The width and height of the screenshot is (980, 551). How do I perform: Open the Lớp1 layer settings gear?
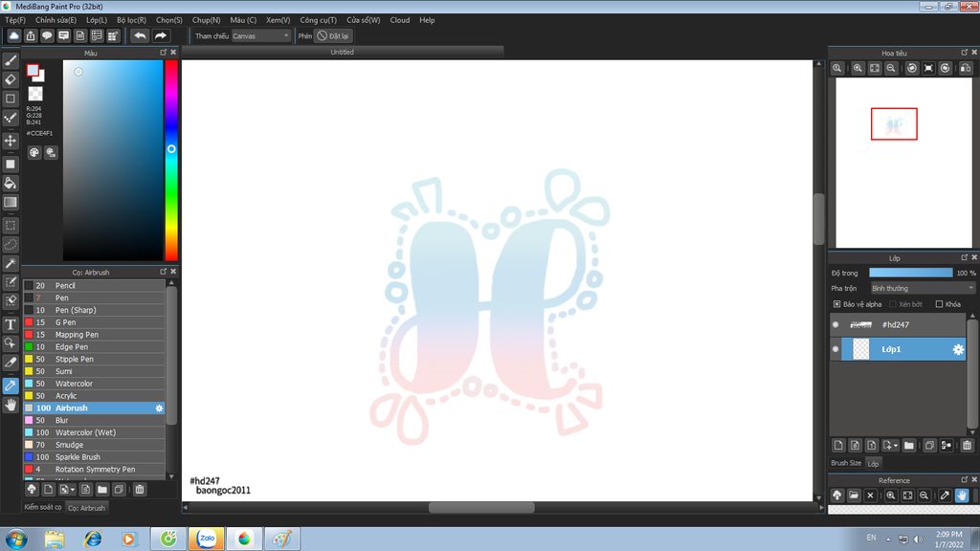957,350
